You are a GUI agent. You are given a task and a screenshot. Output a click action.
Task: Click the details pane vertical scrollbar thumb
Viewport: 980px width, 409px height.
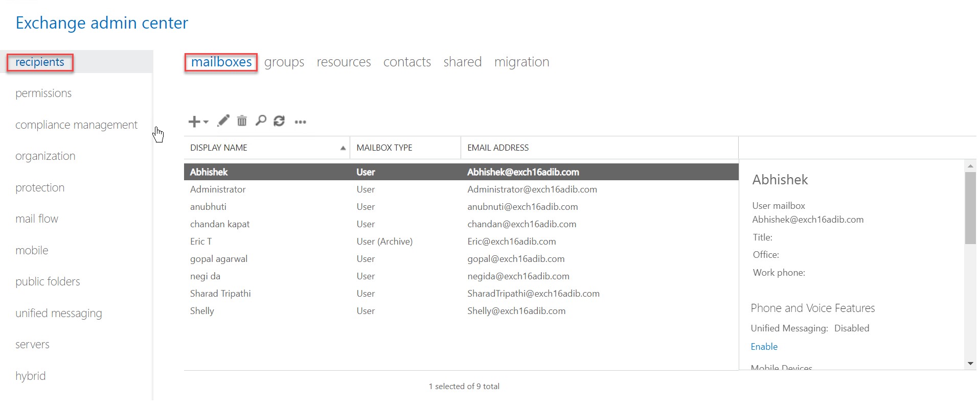[970, 208]
